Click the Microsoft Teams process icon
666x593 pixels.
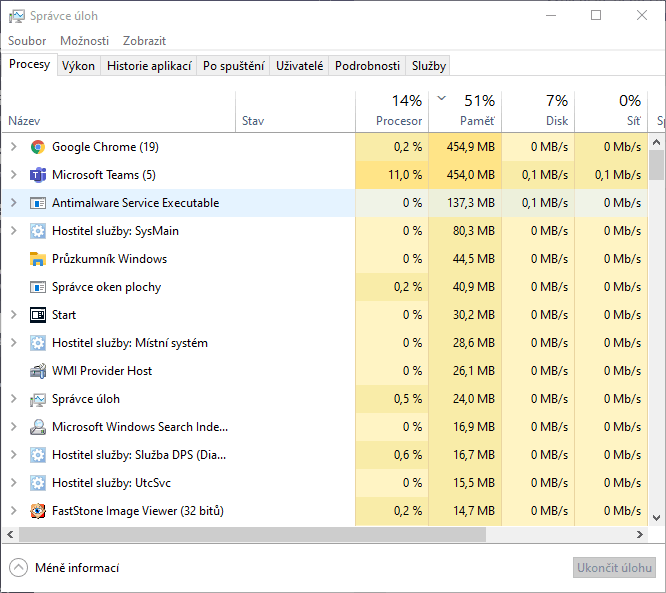coord(38,175)
